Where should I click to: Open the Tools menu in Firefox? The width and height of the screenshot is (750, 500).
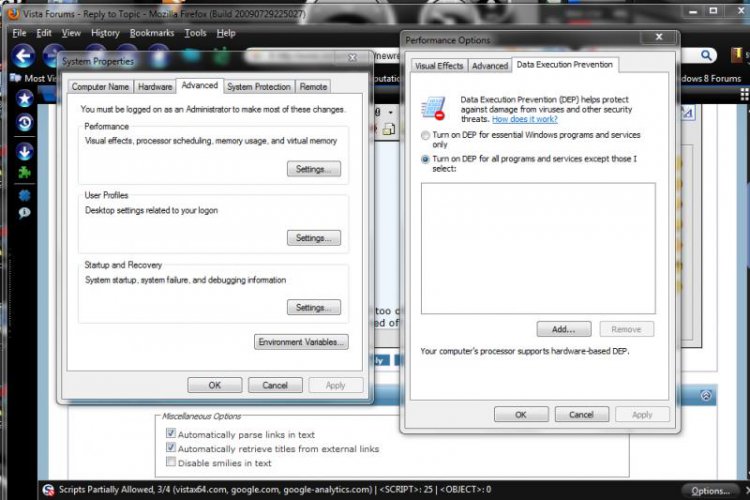(195, 33)
